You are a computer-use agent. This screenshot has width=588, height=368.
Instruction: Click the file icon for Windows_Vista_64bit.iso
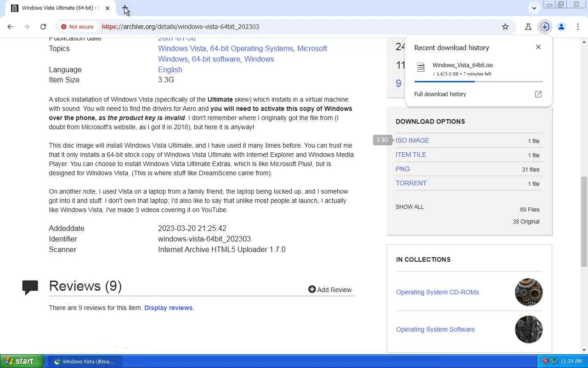421,67
